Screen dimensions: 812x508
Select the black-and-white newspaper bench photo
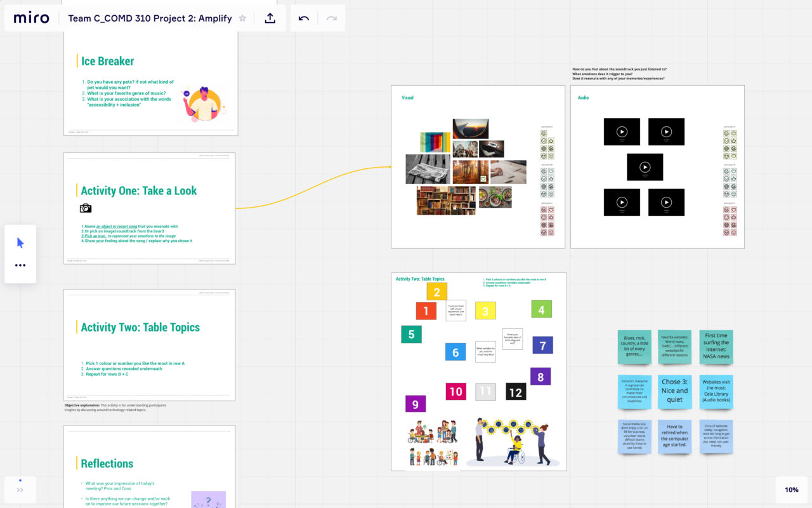[x=428, y=169]
